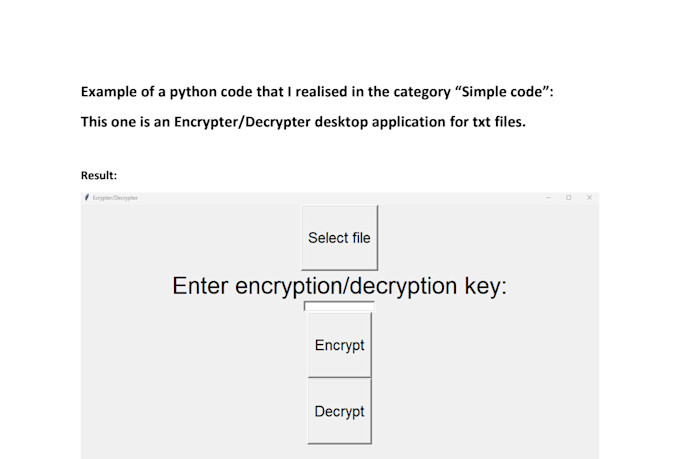This screenshot has height=459, width=680.
Task: Close the Encrypter/Decrypter window
Action: [x=589, y=197]
